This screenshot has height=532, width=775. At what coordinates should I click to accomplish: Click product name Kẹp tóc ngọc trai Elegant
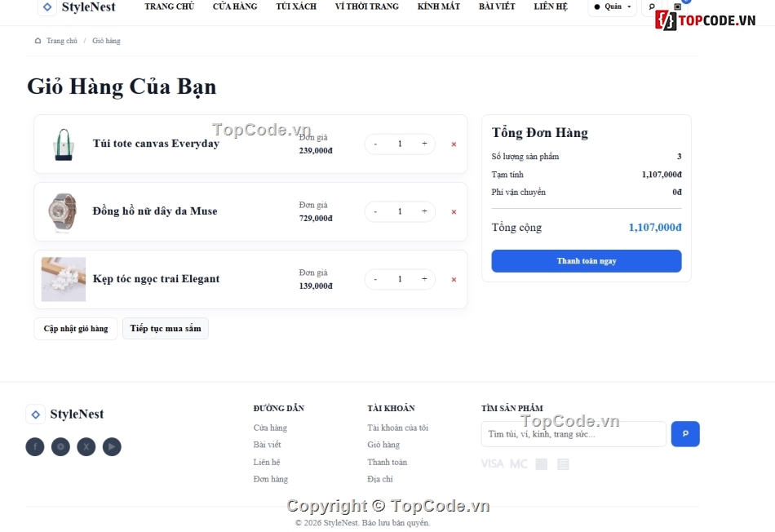pyautogui.click(x=156, y=279)
